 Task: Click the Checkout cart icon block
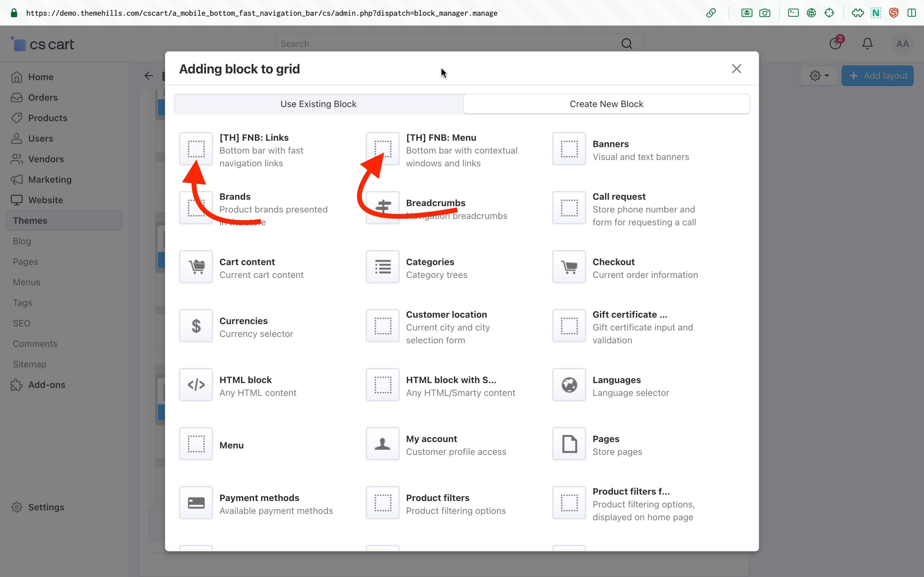[569, 267]
